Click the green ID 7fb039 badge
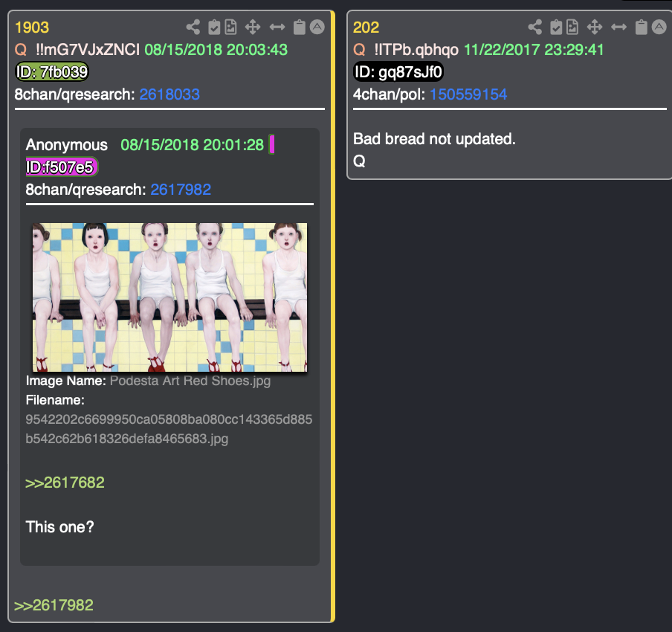Screen dimensions: 672x632 (52, 71)
